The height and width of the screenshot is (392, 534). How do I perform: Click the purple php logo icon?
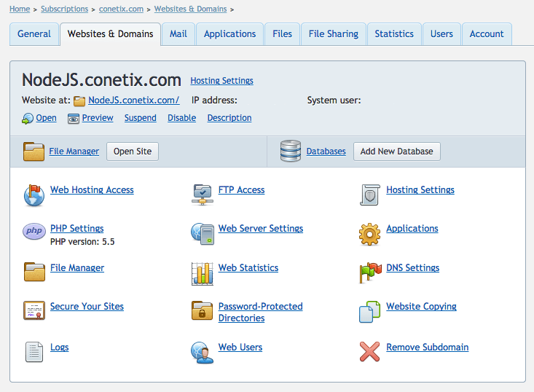[x=34, y=231]
